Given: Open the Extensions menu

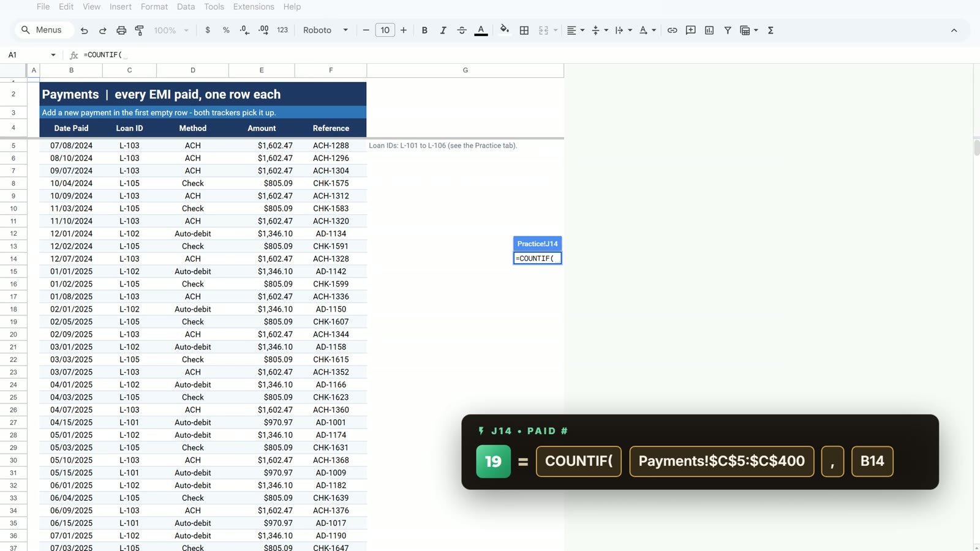Looking at the screenshot, I should click(x=254, y=7).
